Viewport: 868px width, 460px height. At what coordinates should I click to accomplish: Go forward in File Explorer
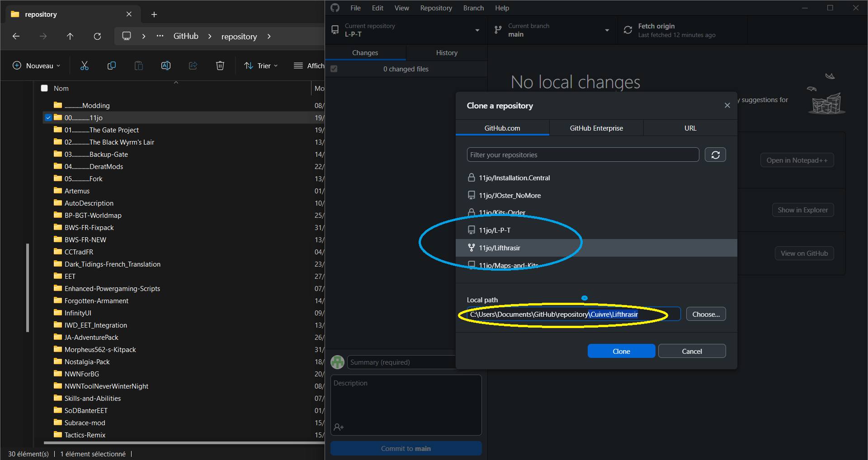click(x=43, y=36)
